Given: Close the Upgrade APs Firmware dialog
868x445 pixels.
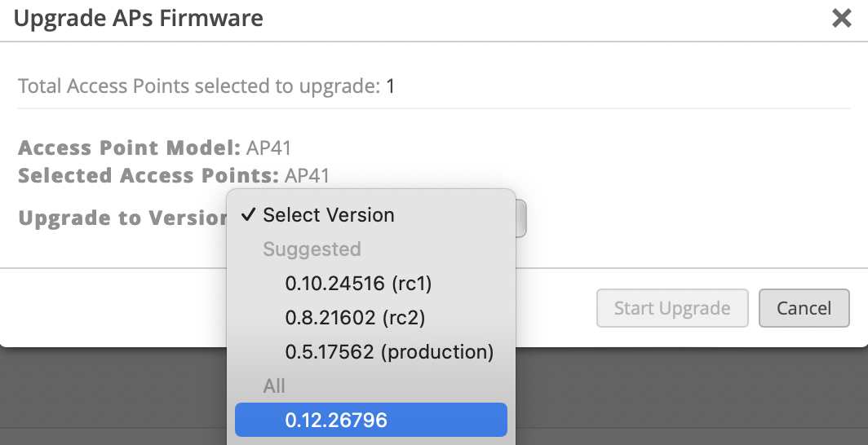Looking at the screenshot, I should pyautogui.click(x=841, y=19).
